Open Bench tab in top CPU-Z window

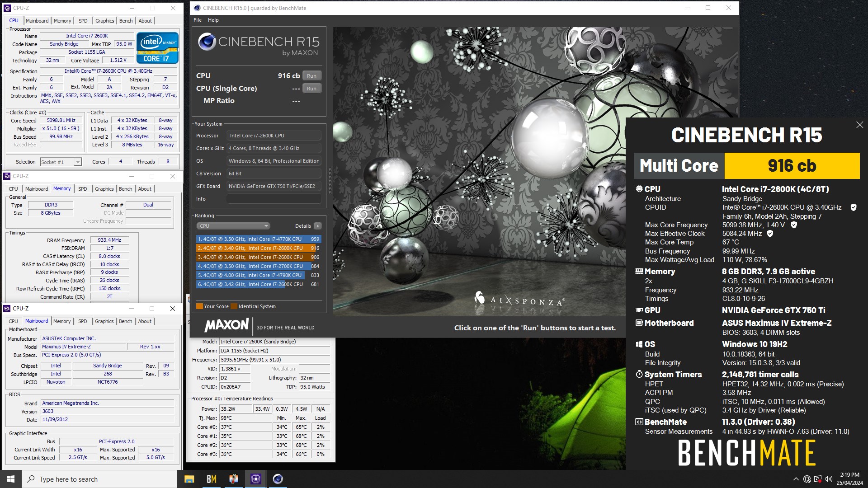tap(126, 21)
